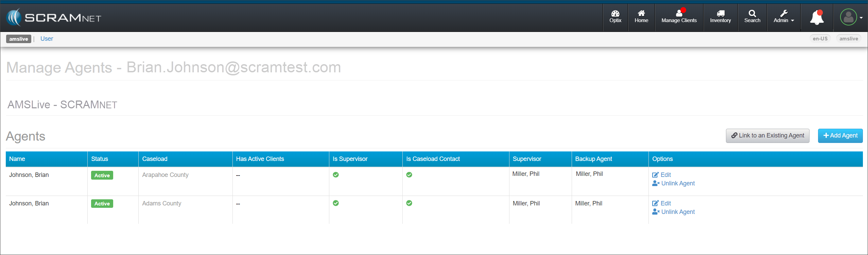The width and height of the screenshot is (868, 255).
Task: Click Link to an Existing Agent button
Action: pos(767,136)
